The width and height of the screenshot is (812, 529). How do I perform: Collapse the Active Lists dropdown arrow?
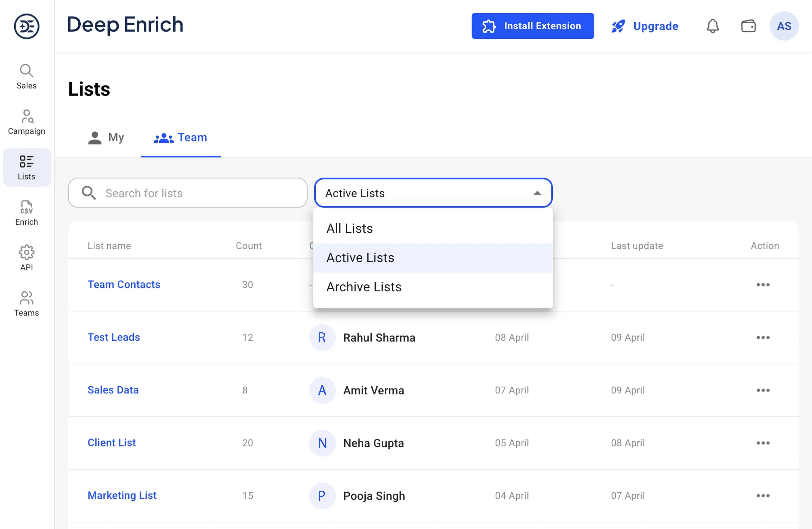click(537, 193)
